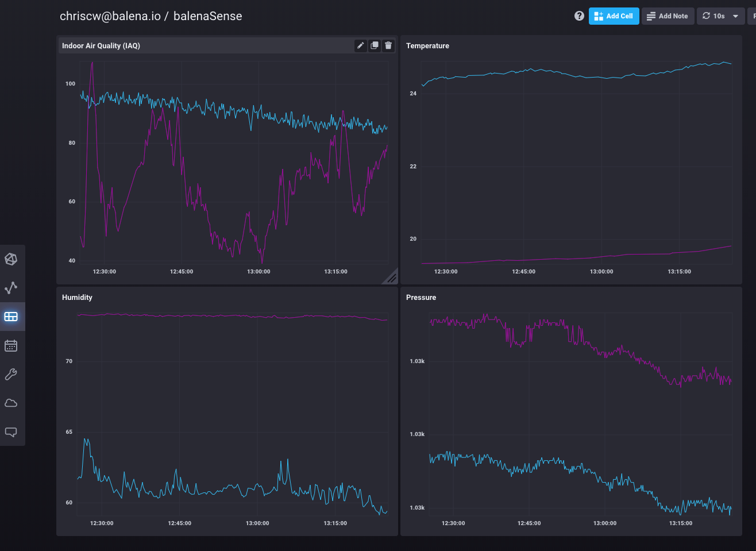756x551 pixels.
Task: Click the Add Note button
Action: coord(668,16)
